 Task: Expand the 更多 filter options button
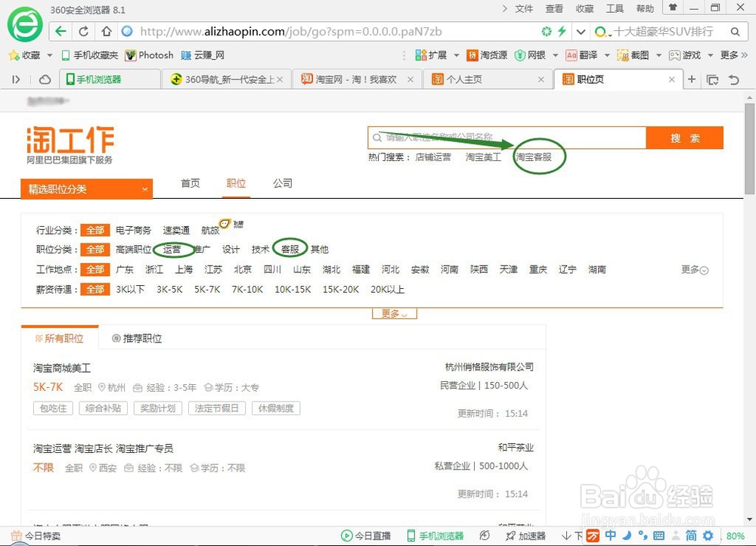(x=395, y=314)
